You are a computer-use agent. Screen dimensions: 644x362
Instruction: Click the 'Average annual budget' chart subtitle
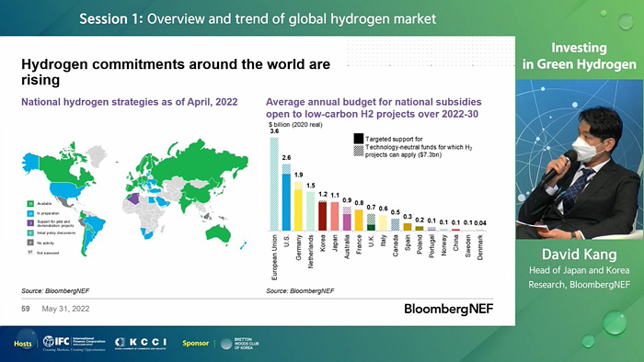[x=374, y=107]
